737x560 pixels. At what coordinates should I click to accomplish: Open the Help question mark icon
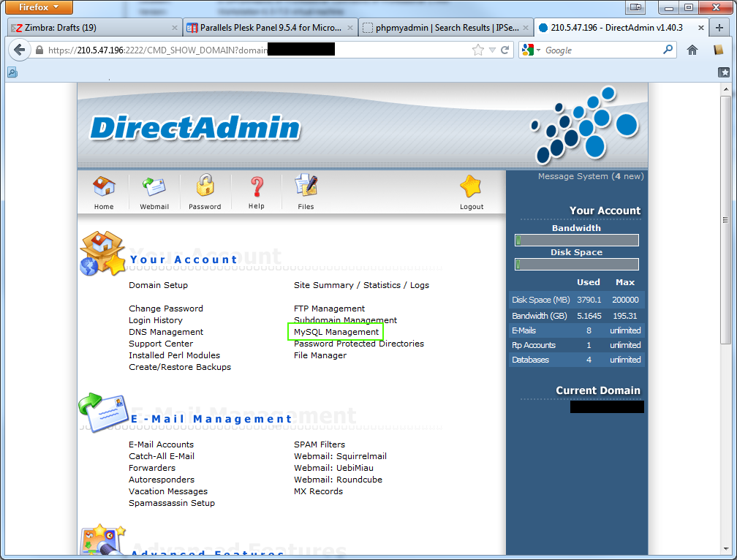257,186
